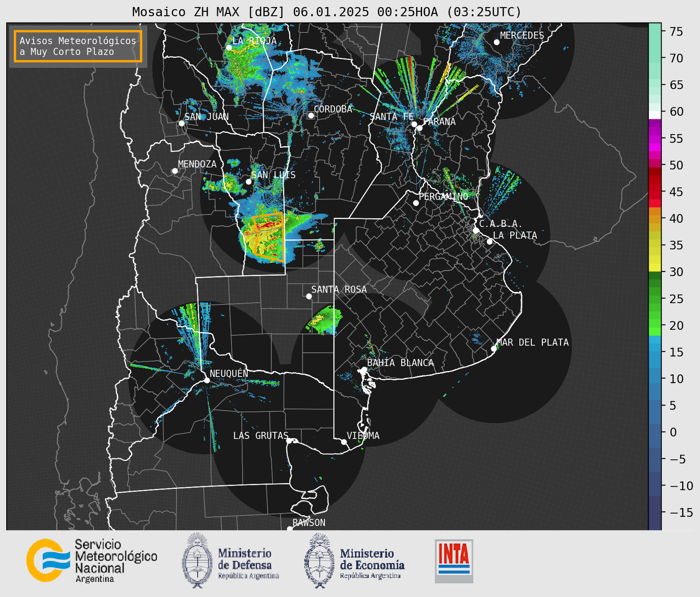
Task: Click the LA RIOJA city marker dot
Action: point(229,48)
